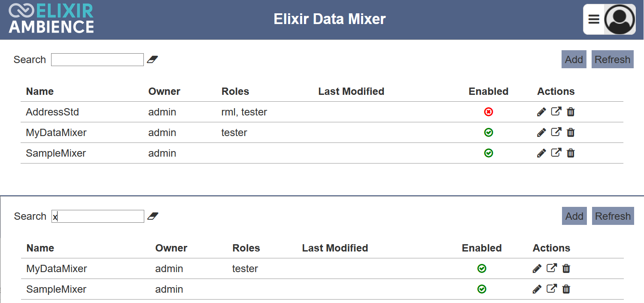Toggle SampleMixer's enabled checkmark in the upper table
Image resolution: width=644 pixels, height=303 pixels.
coord(489,153)
